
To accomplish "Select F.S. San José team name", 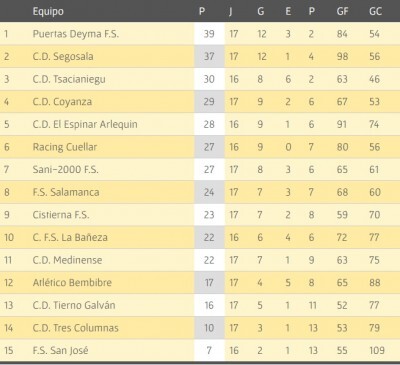I will coord(60,351).
